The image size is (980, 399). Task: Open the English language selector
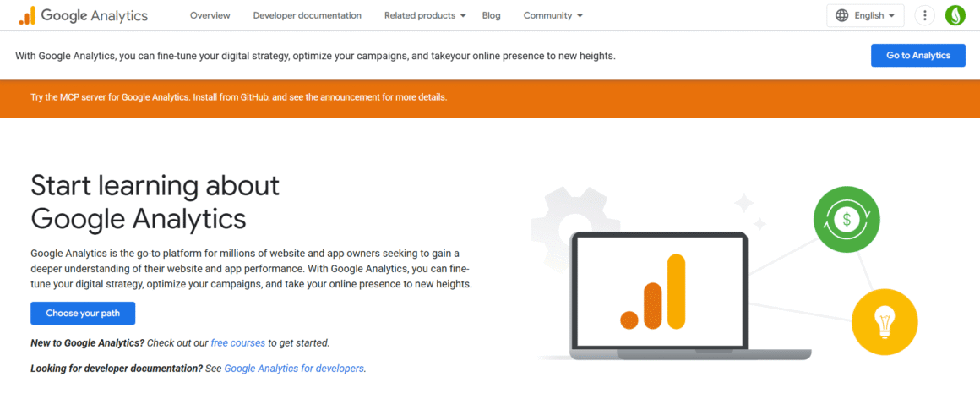tap(865, 15)
